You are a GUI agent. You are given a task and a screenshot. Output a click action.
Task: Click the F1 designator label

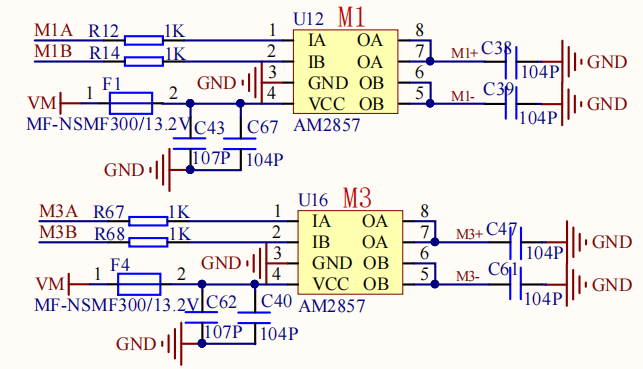pyautogui.click(x=112, y=84)
